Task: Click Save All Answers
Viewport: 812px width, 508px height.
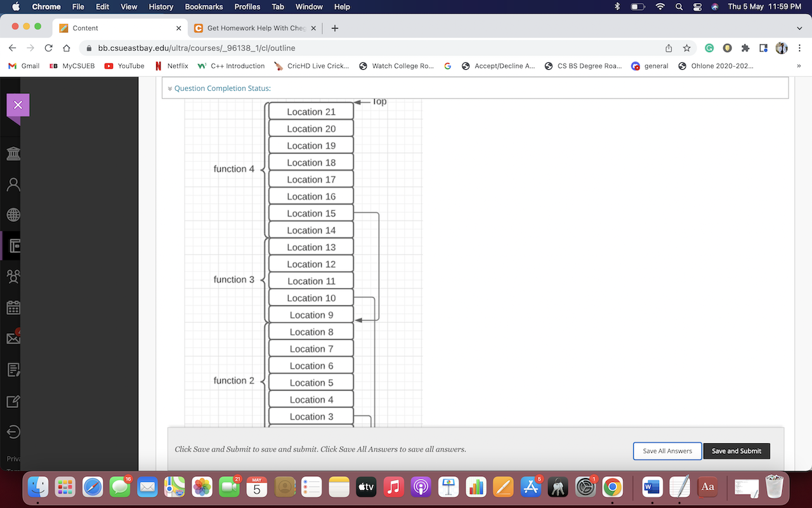Action: pyautogui.click(x=667, y=451)
